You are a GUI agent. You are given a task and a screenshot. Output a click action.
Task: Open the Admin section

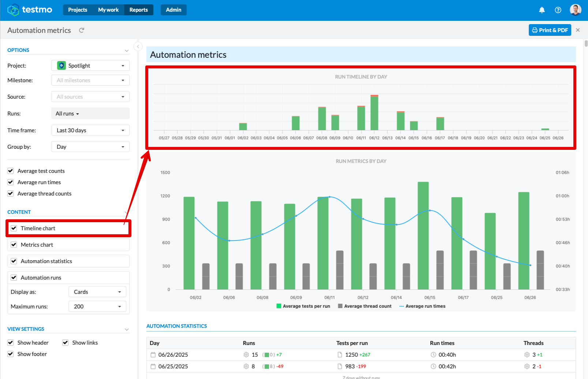pos(173,10)
